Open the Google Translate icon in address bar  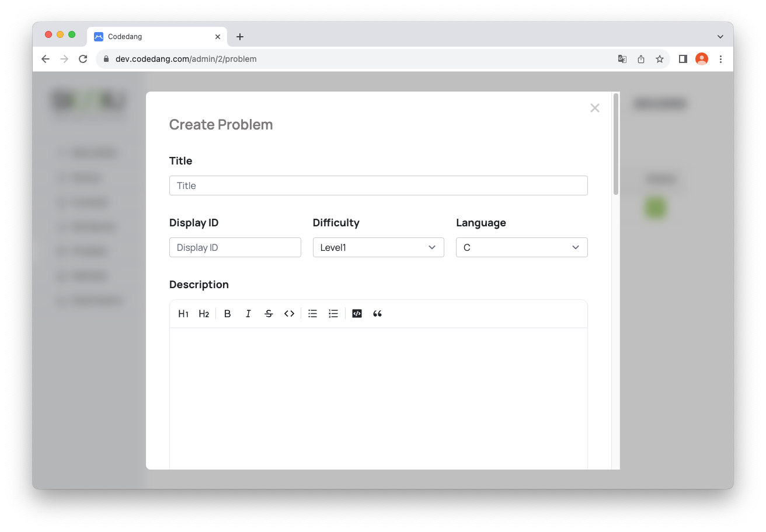click(622, 59)
